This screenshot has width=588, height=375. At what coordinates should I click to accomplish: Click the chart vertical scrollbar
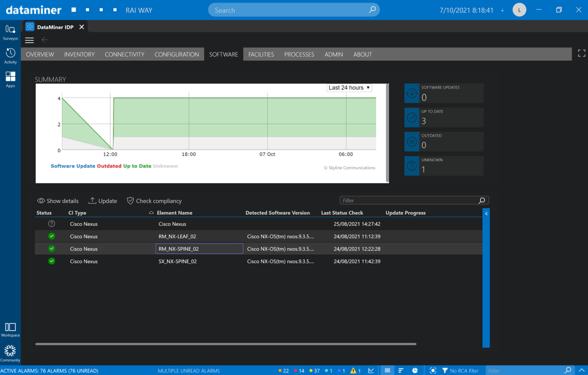coord(387,133)
